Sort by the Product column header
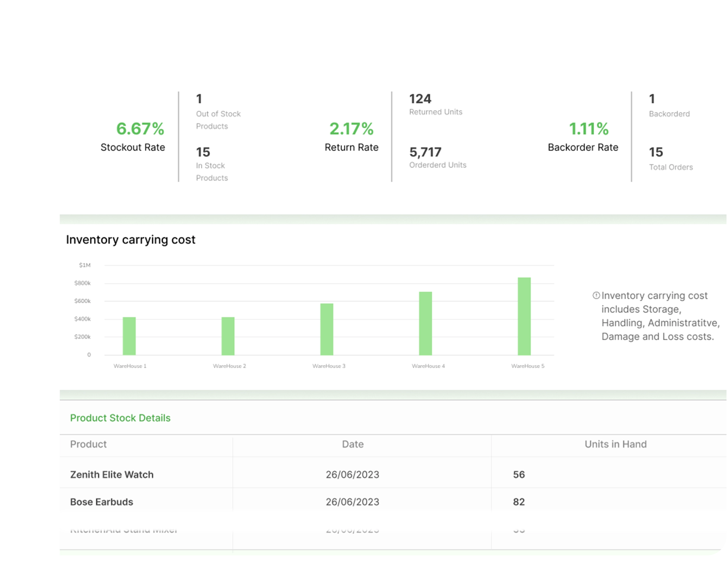This screenshot has height=562, width=728. (88, 444)
